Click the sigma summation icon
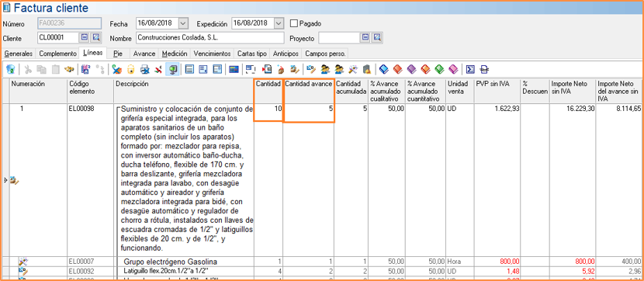Screen dimensions: 644x281 click(x=471, y=69)
